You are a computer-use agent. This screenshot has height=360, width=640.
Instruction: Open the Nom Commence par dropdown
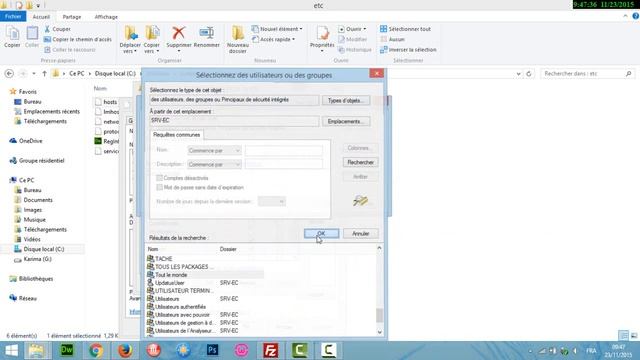pos(214,151)
